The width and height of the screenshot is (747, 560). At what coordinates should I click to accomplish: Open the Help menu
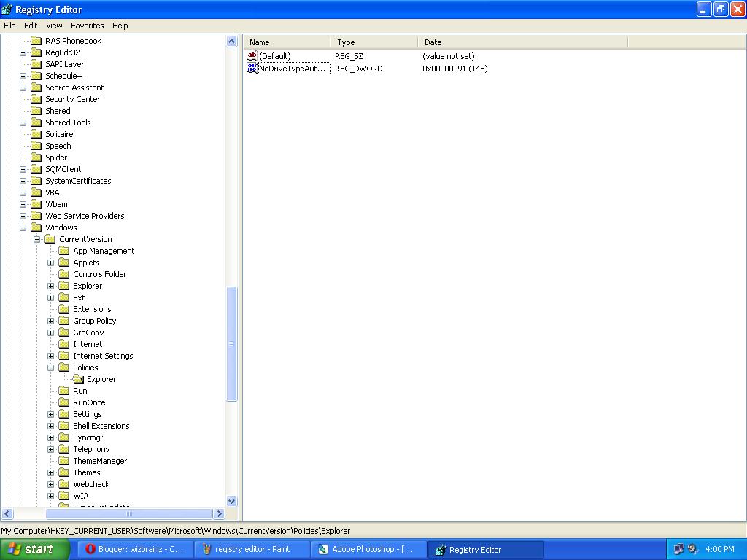point(120,26)
